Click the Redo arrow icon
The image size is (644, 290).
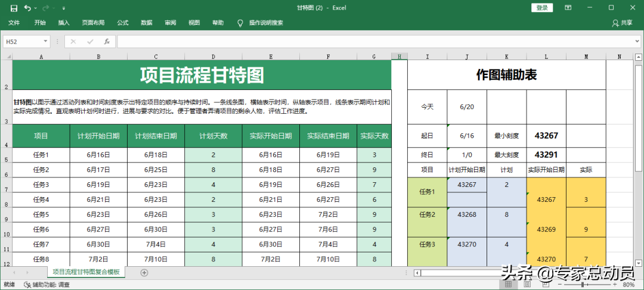tap(45, 8)
